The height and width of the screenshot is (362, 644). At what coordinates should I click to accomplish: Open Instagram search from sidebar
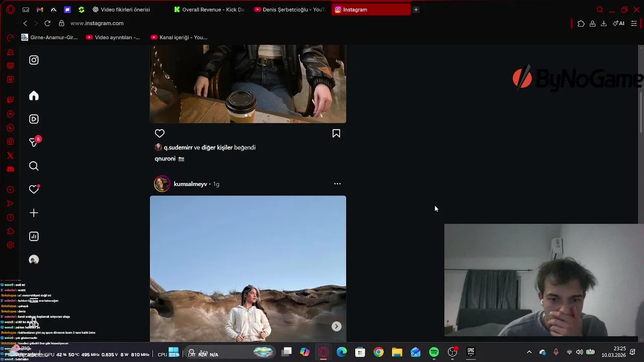34,166
